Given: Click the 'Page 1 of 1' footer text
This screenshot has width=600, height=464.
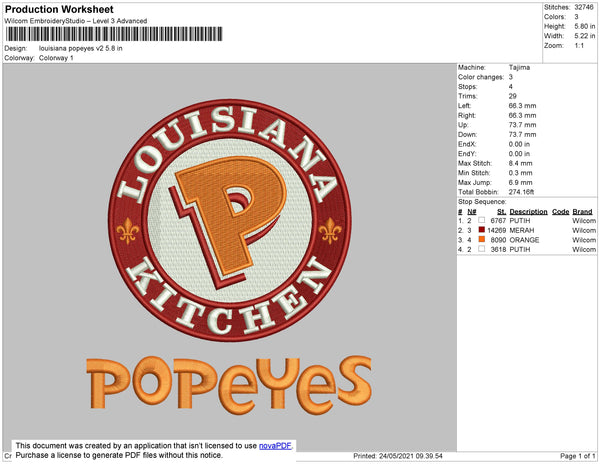Looking at the screenshot, I should [x=578, y=456].
